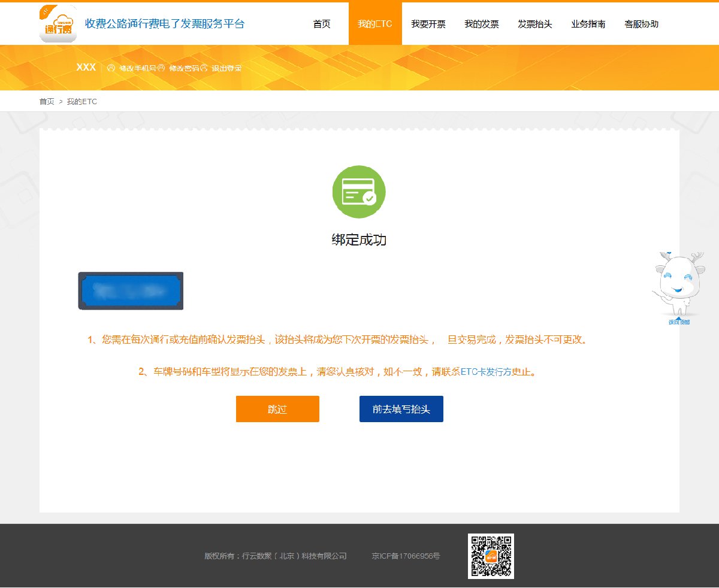The height and width of the screenshot is (588, 719).
Task: Click the 我的ETC breadcrumb text
Action: point(82,102)
